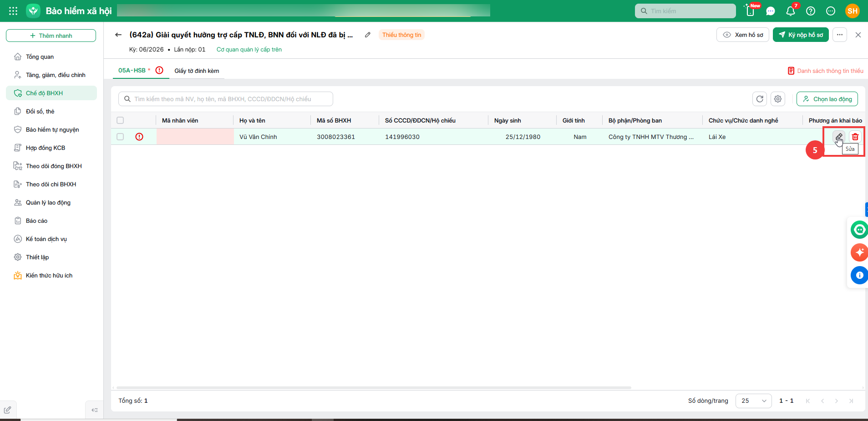
Task: Click the pencil note icon at sidebar bottom
Action: [x=8, y=410]
